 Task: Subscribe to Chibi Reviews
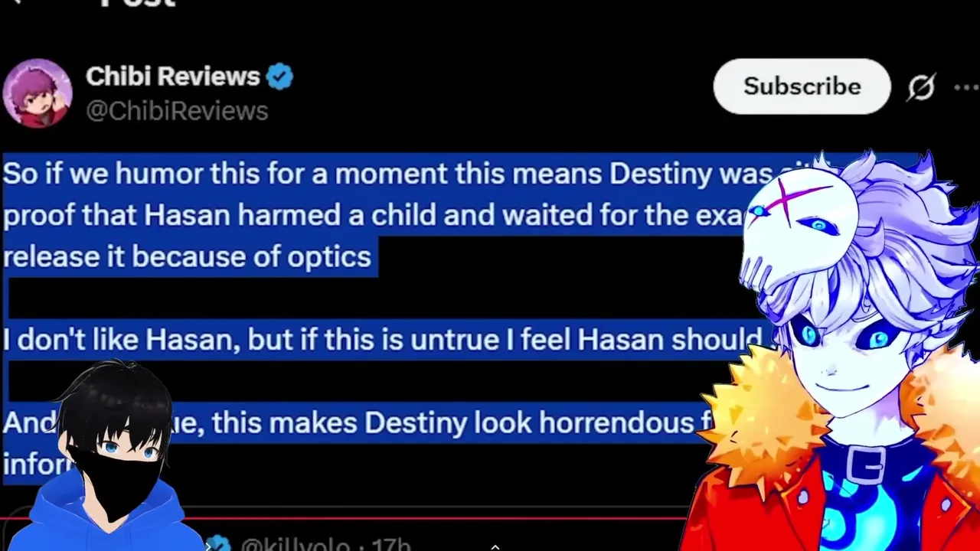click(802, 86)
